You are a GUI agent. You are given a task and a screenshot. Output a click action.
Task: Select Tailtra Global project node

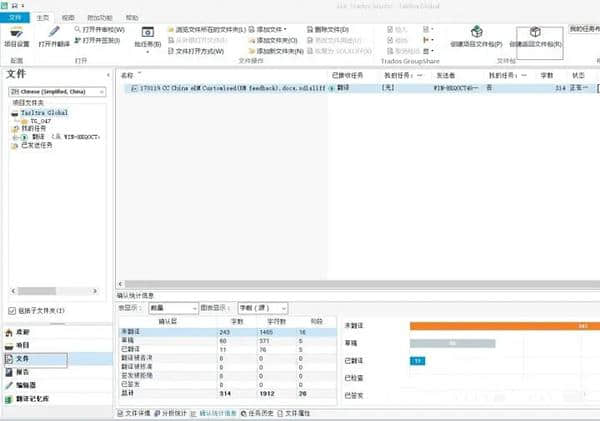point(44,113)
